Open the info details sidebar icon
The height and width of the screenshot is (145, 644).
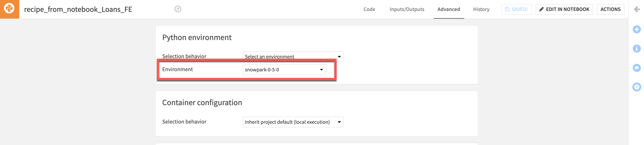(x=637, y=48)
